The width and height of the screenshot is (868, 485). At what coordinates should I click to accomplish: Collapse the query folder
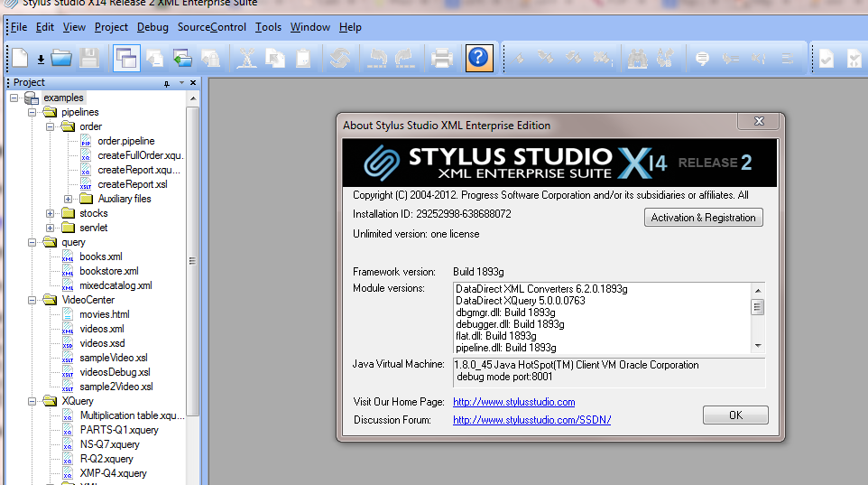click(x=32, y=242)
